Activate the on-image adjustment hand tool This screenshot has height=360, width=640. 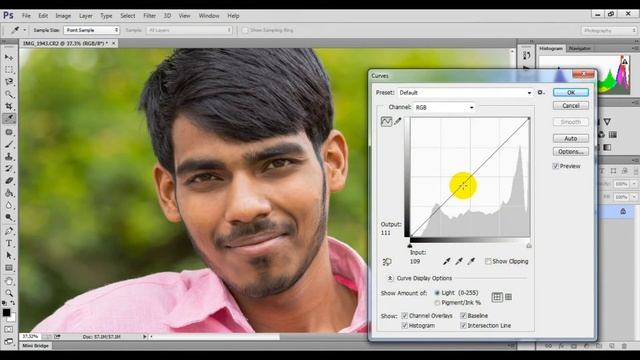coord(387,262)
